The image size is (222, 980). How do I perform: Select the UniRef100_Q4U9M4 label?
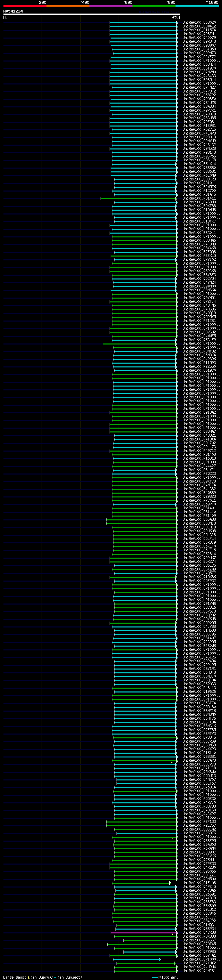click(199, 967)
